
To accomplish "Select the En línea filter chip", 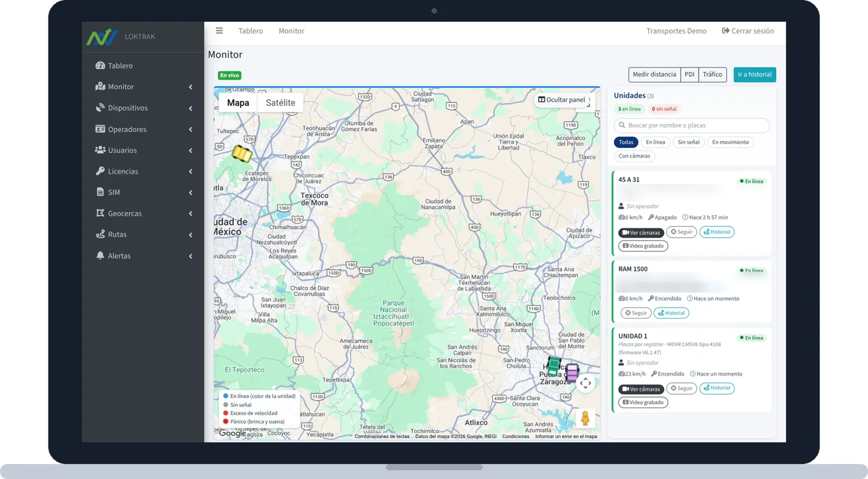I will point(655,142).
